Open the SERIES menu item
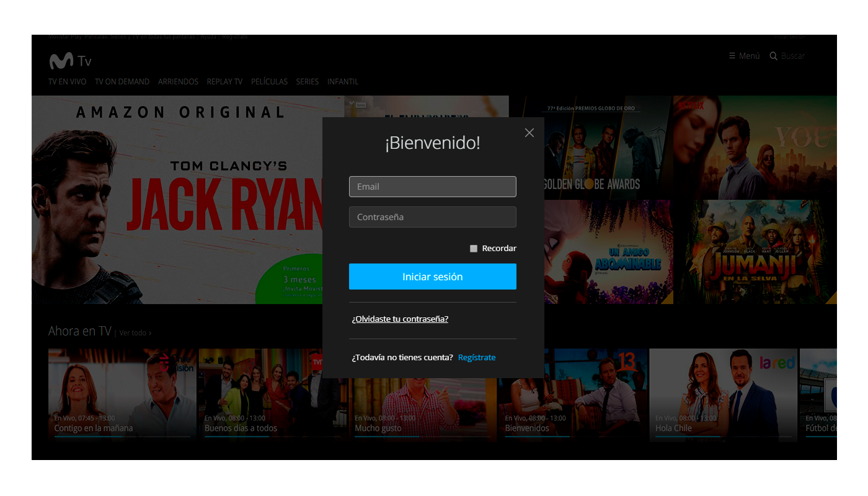Screen dimensions: 868x496 pyautogui.click(x=308, y=82)
